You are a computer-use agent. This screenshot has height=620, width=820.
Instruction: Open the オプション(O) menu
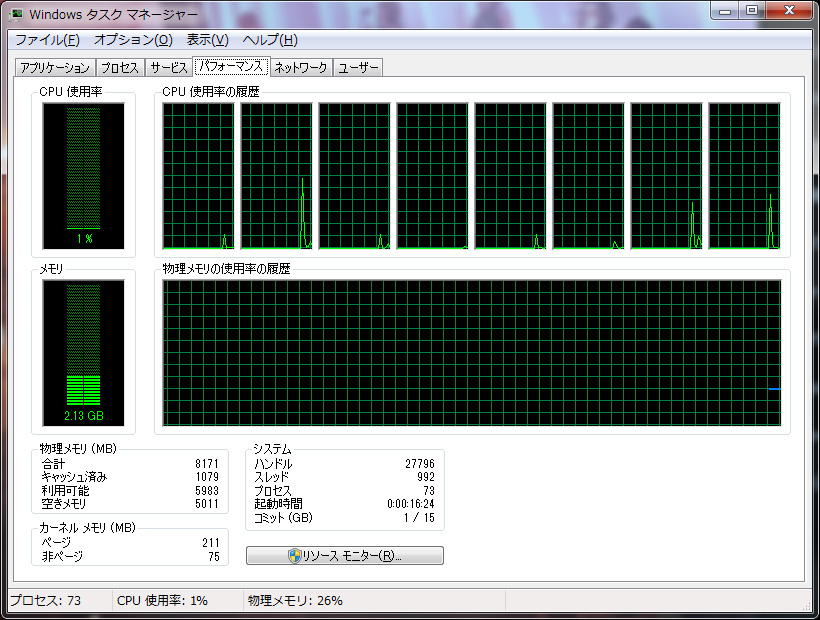click(x=133, y=40)
